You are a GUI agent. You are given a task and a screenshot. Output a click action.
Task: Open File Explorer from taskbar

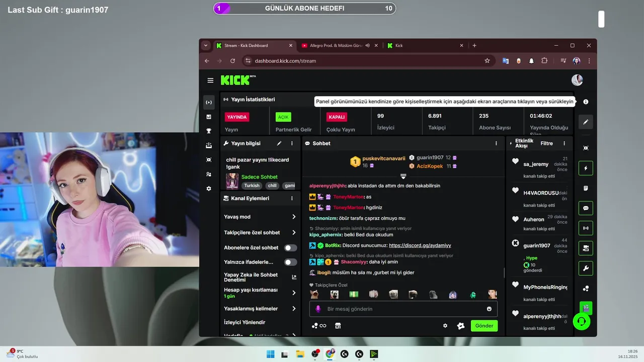click(300, 354)
